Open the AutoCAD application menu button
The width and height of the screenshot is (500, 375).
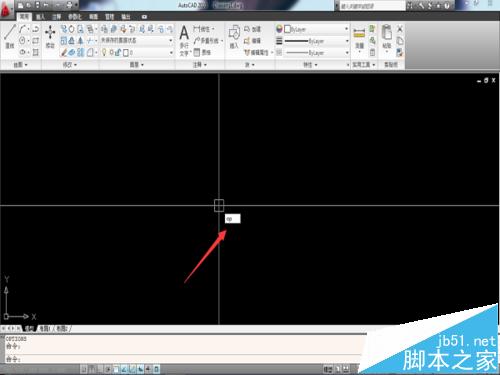click(x=7, y=10)
